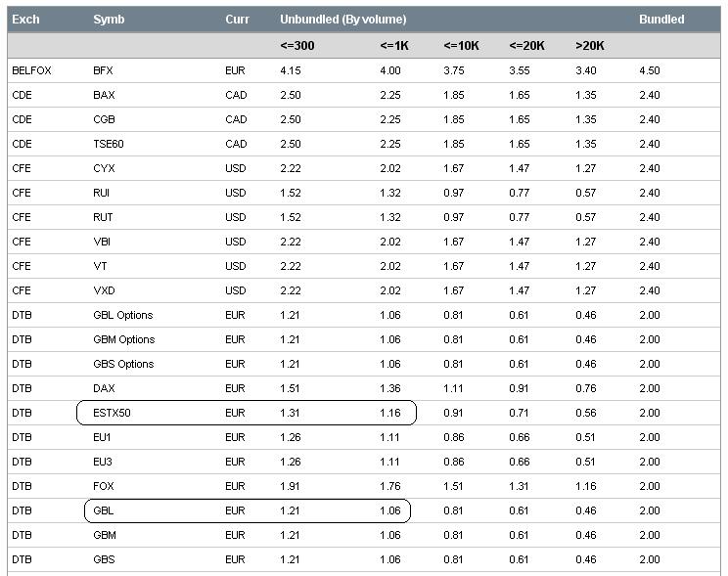Click the 4.50 bundled price for BFX
728x576 pixels.
point(649,70)
